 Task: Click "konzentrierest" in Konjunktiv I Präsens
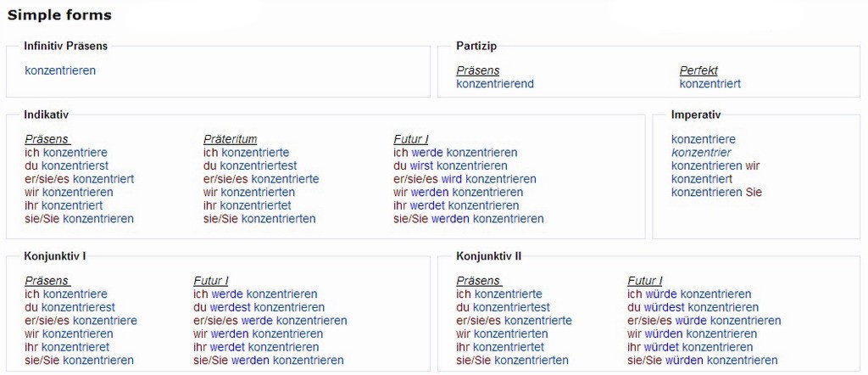[78, 307]
